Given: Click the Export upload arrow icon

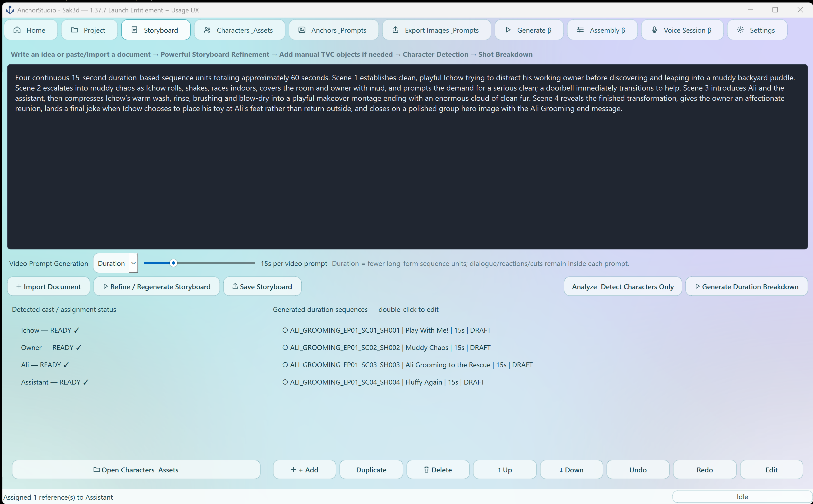Looking at the screenshot, I should 395,30.
